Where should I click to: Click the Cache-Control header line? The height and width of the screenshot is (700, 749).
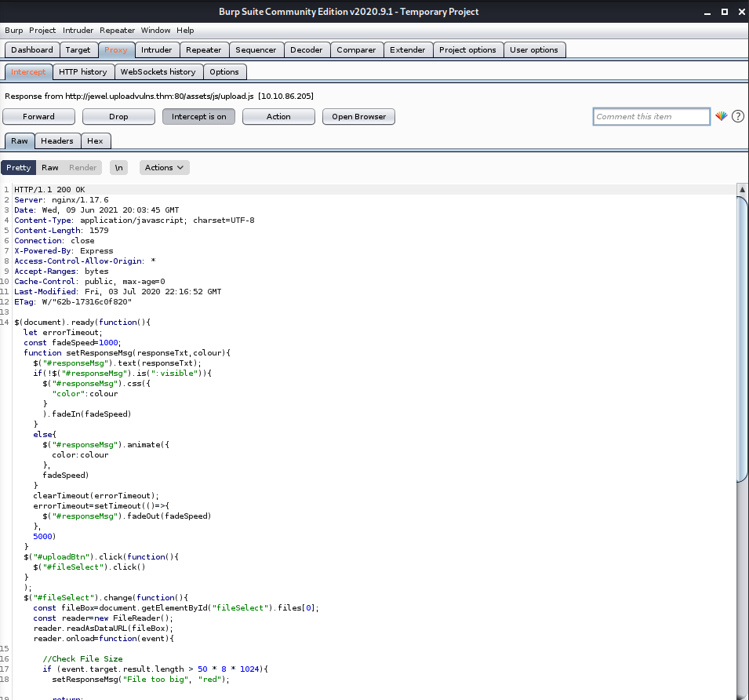[x=89, y=282]
